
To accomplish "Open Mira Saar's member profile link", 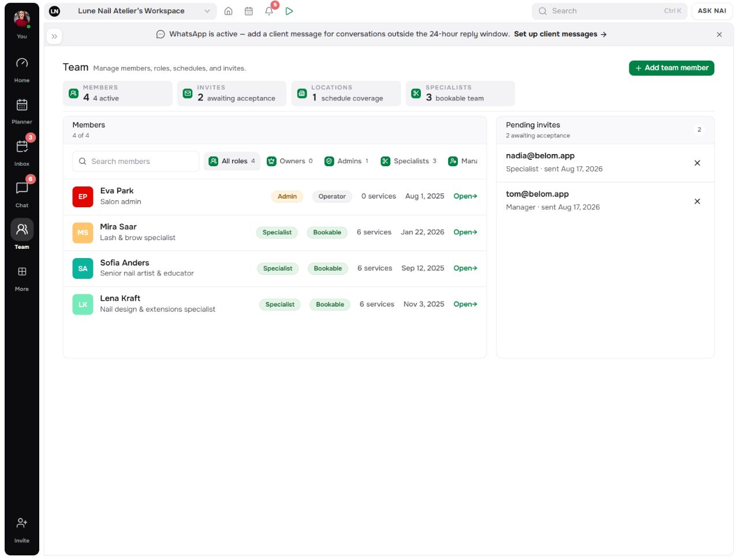I will click(465, 232).
